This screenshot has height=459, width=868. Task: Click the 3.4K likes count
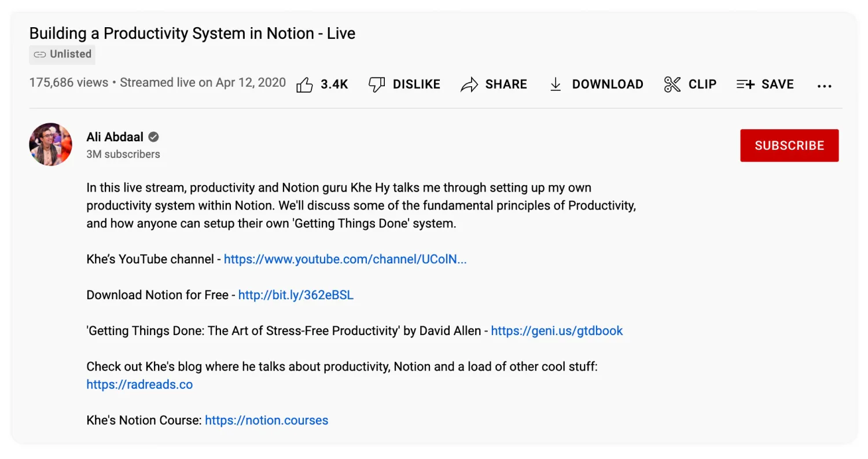(334, 85)
